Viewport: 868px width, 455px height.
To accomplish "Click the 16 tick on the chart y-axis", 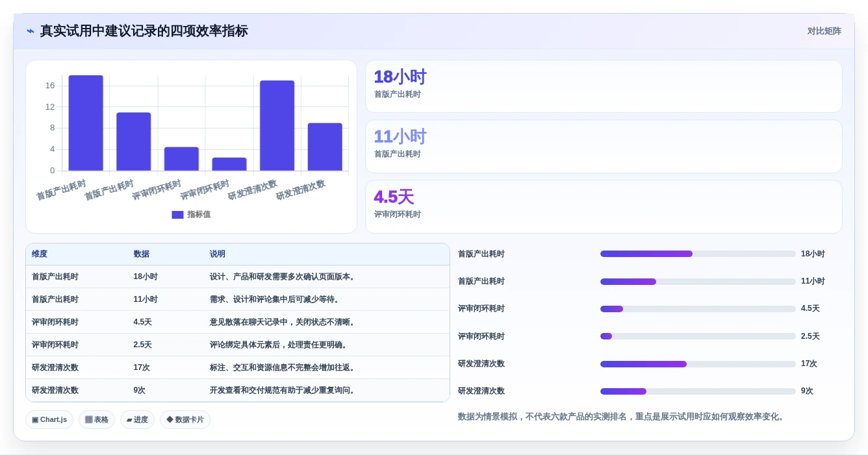I will (50, 86).
